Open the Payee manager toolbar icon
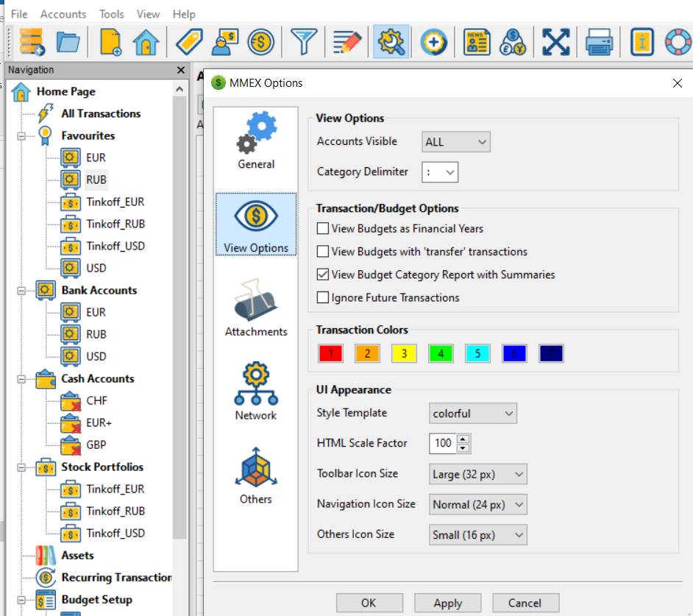693x616 pixels. 225,42
